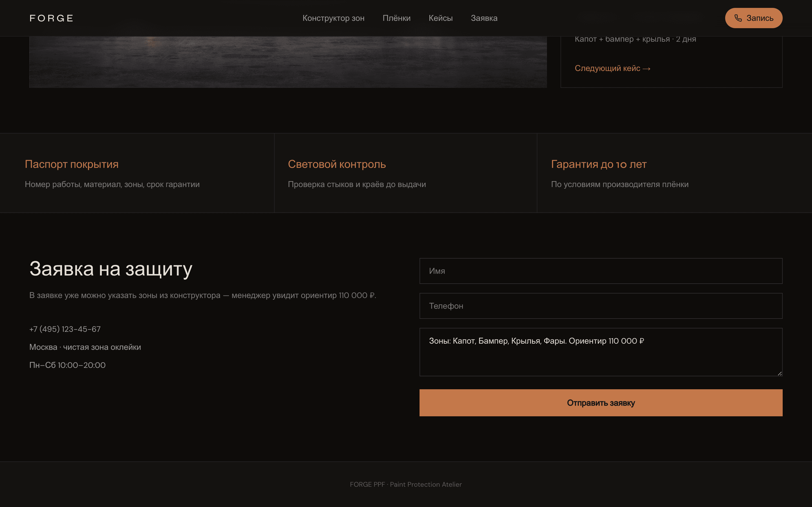812x507 pixels.
Task: Click the case photo thumbnail
Action: (x=288, y=62)
